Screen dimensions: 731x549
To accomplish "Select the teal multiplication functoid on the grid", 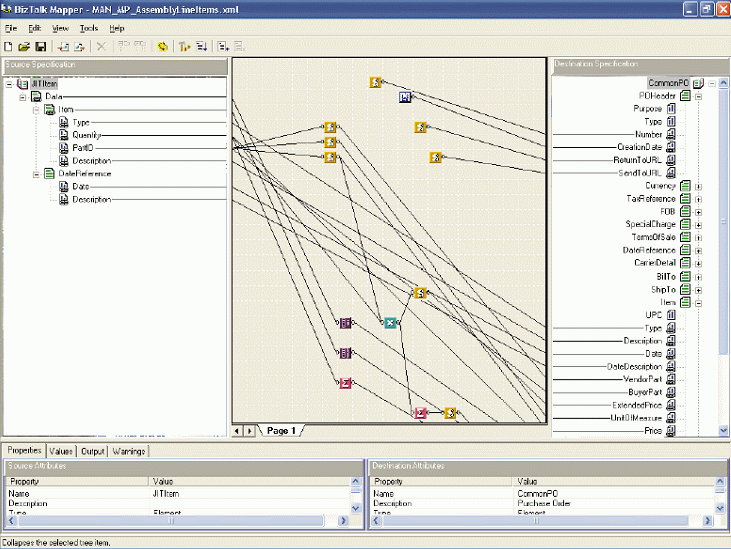I will 390,323.
